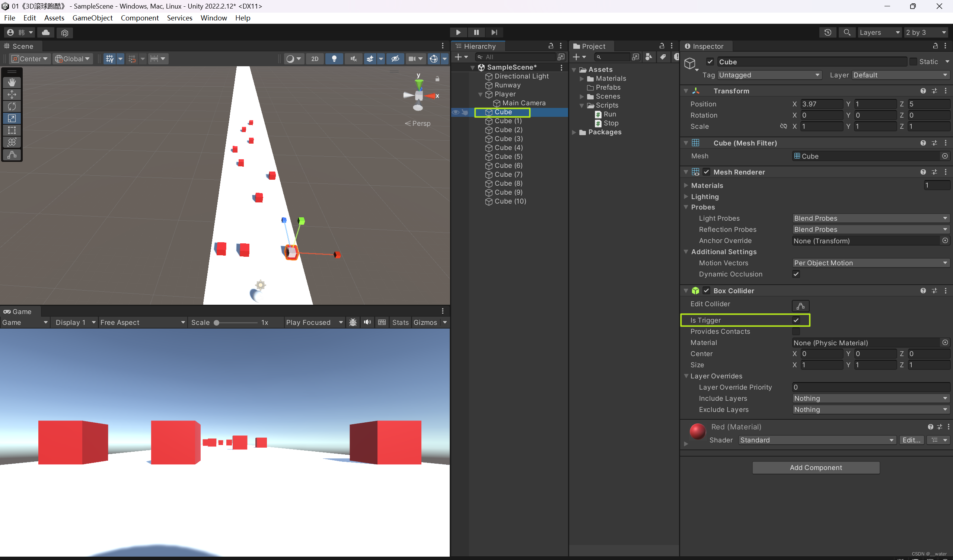Click the Box Collider Edit Collider button

(x=800, y=305)
